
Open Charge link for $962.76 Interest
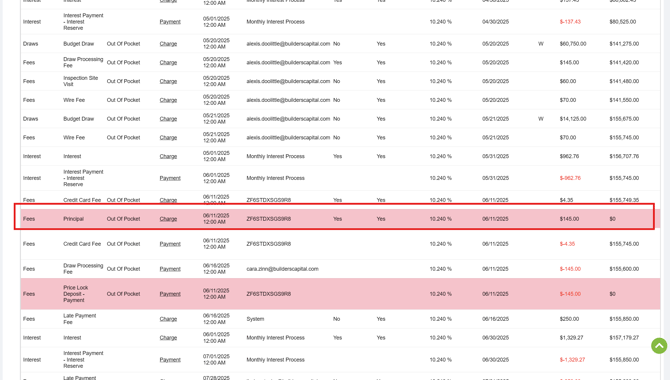(168, 157)
